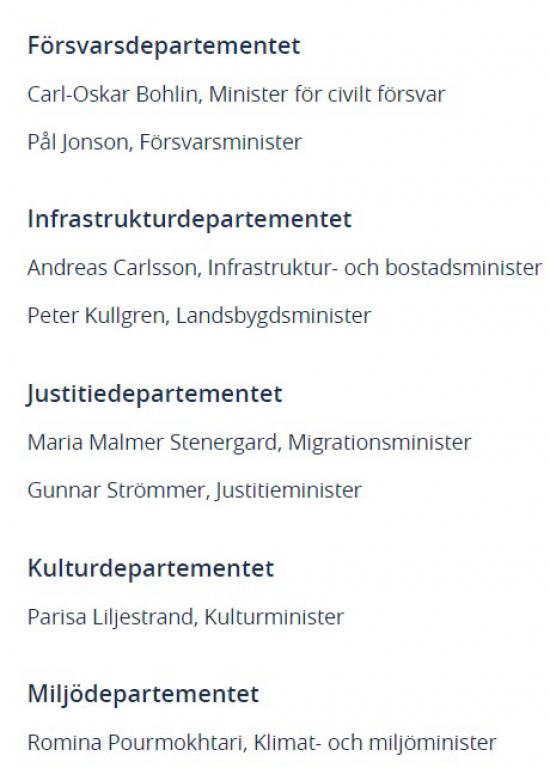Select Gunnar Strömmer, Justitieminister
This screenshot has height=768, width=550.
point(194,490)
